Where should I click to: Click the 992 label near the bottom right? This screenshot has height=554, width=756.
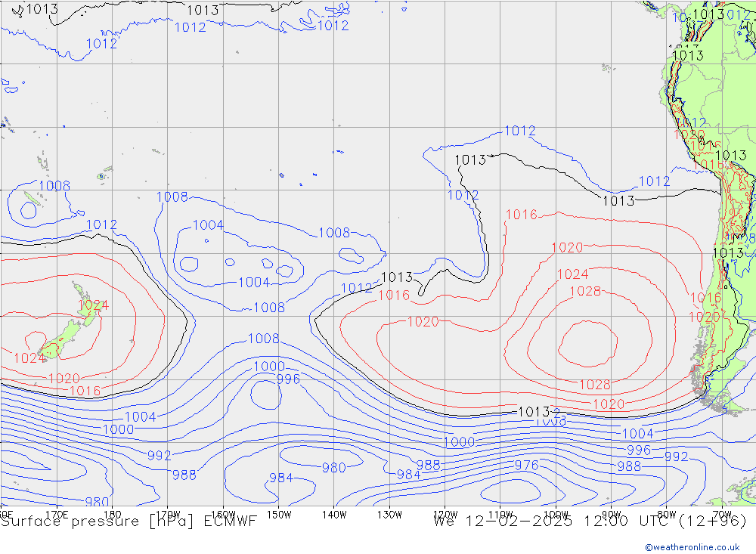677,457
